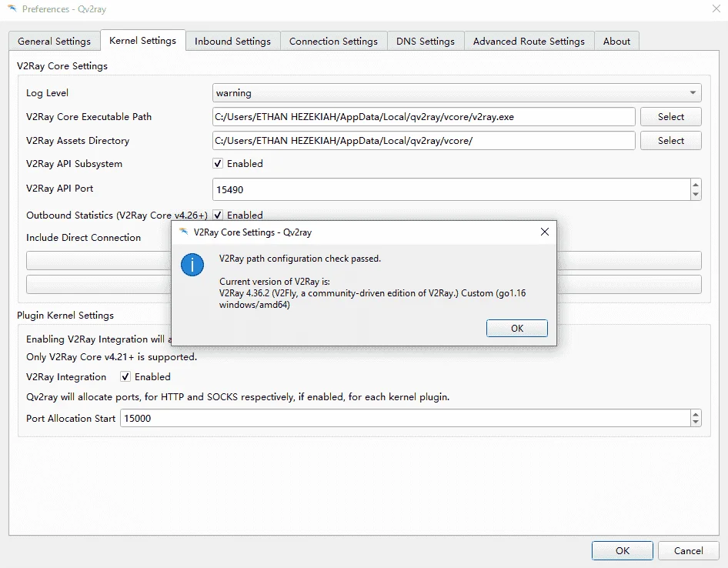Click the Qv2ray icon in Preferences title bar
Viewport: 728px width, 568px height.
coord(12,8)
